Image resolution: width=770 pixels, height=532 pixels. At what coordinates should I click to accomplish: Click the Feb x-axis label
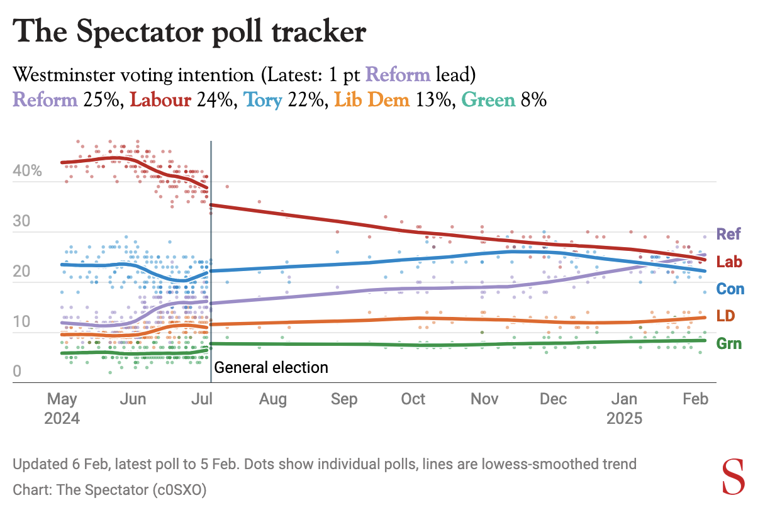(695, 399)
